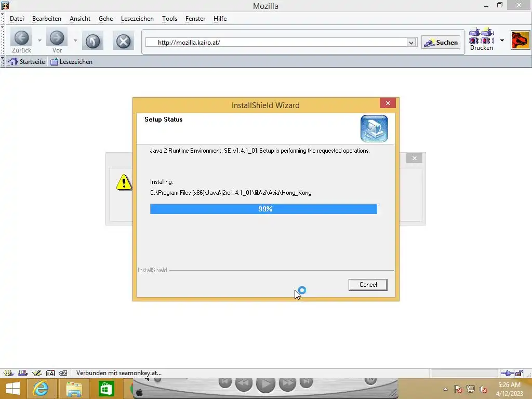Image resolution: width=532 pixels, height=399 pixels.
Task: Click the online/offline connection status icon
Action: pyautogui.click(x=507, y=373)
